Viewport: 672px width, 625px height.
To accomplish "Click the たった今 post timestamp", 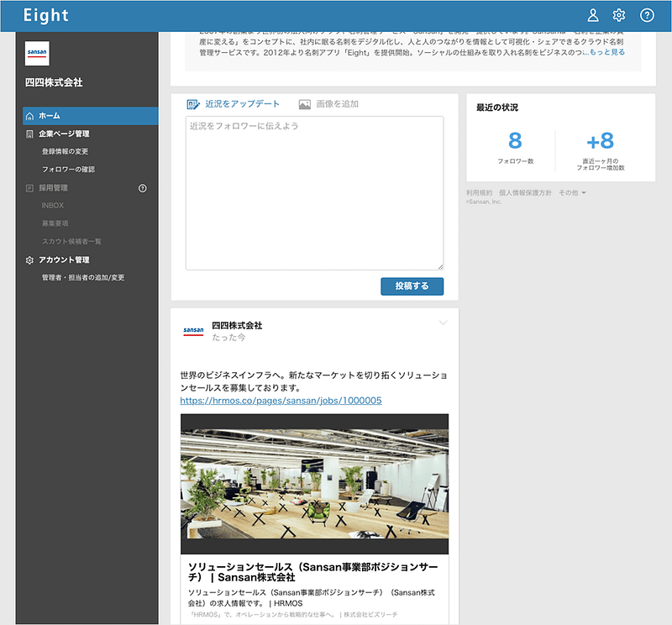I will click(228, 338).
